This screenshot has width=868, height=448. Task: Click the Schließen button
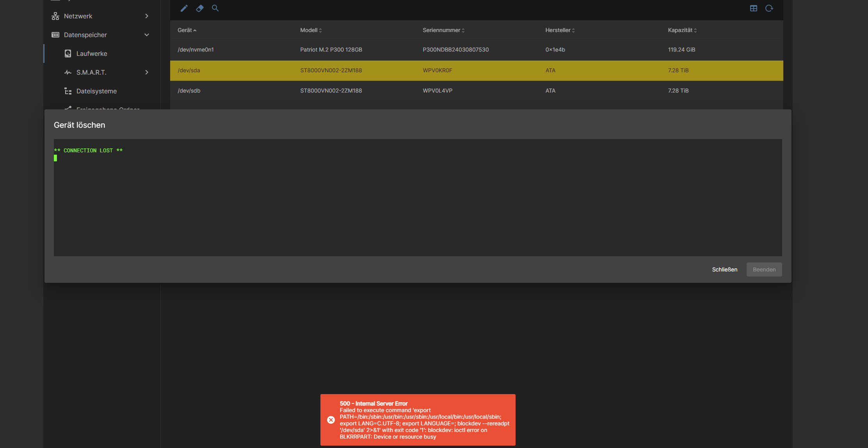pyautogui.click(x=724, y=270)
